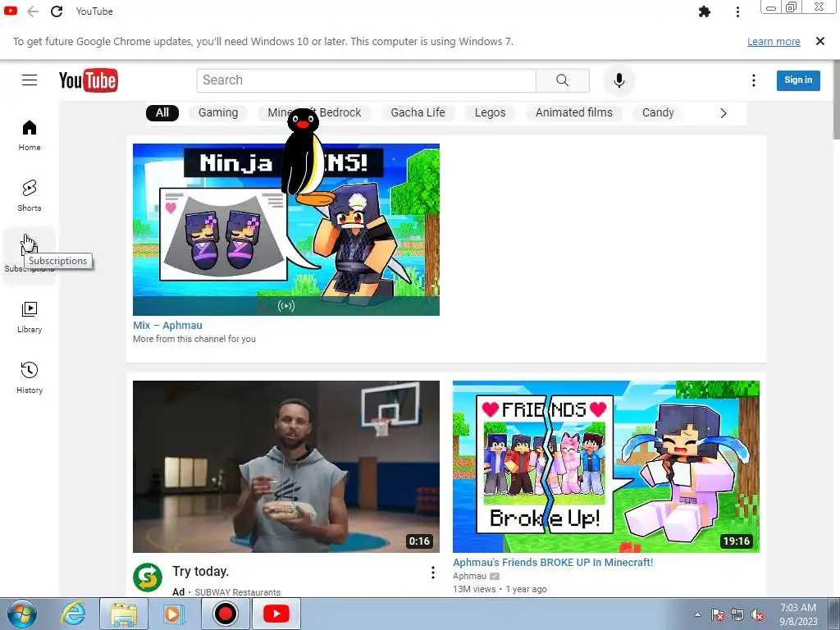
Task: Open Windows Media Player in the taskbar
Action: click(x=173, y=614)
